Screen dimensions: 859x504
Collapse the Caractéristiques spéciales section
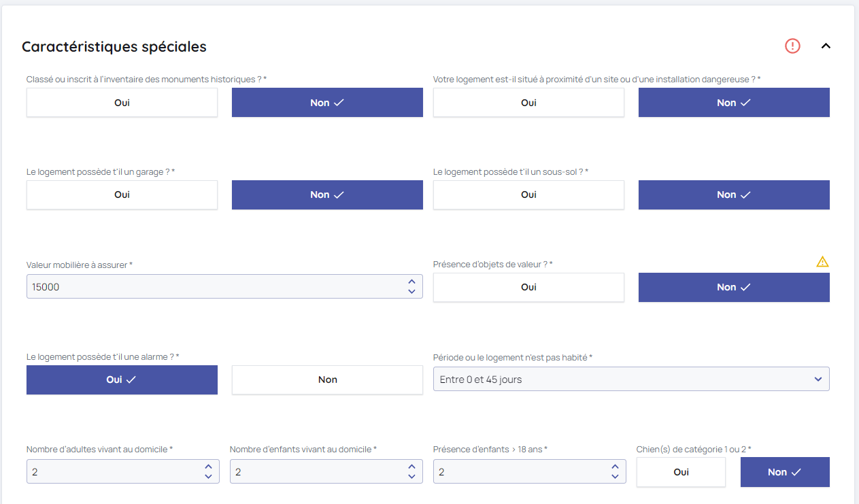point(826,46)
